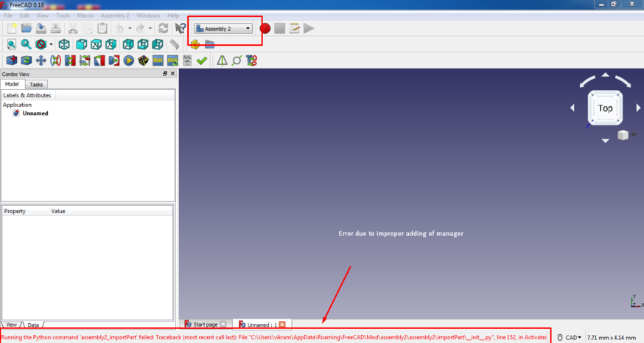
Task: Click the Solve constraints green checkmark
Action: pos(202,61)
